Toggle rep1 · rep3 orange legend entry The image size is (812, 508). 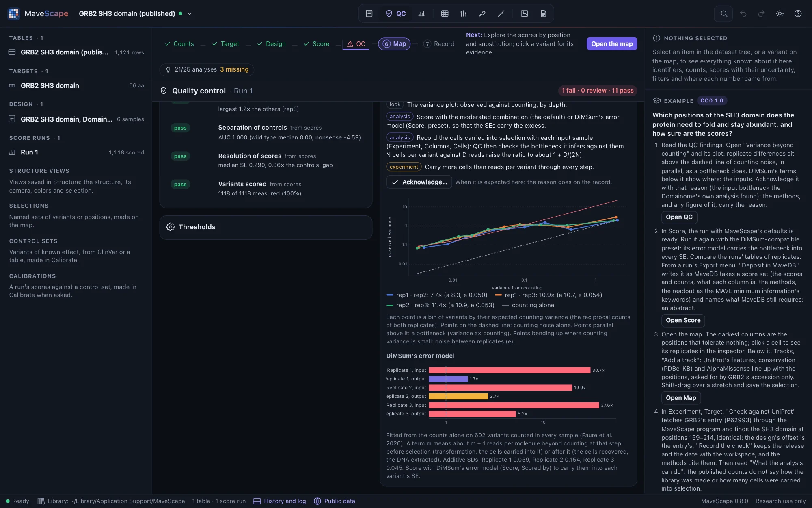(549, 295)
